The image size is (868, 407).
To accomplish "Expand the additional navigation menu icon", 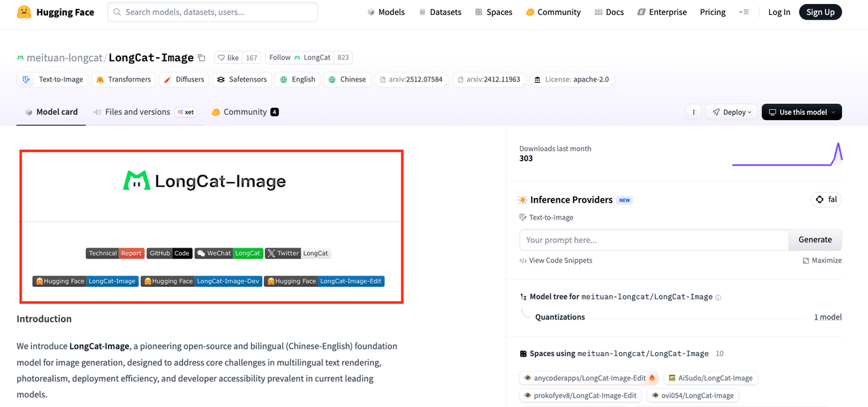I will [x=744, y=12].
